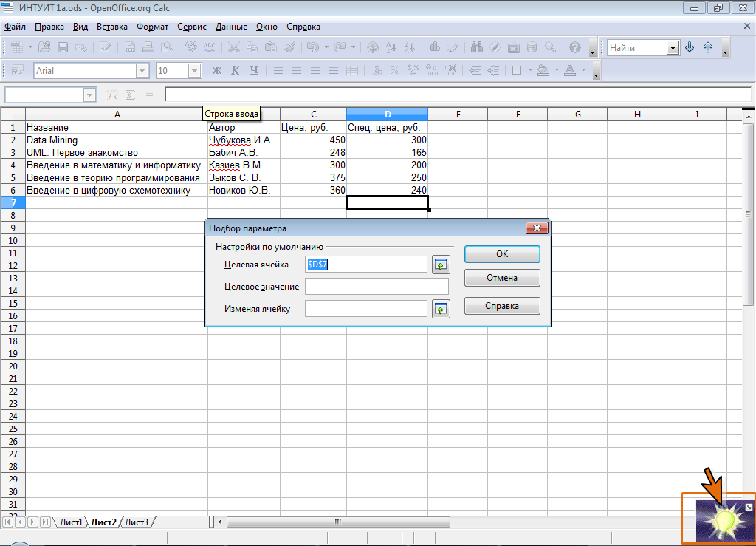The width and height of the screenshot is (756, 546).
Task: Open the font size dropdown
Action: point(194,71)
